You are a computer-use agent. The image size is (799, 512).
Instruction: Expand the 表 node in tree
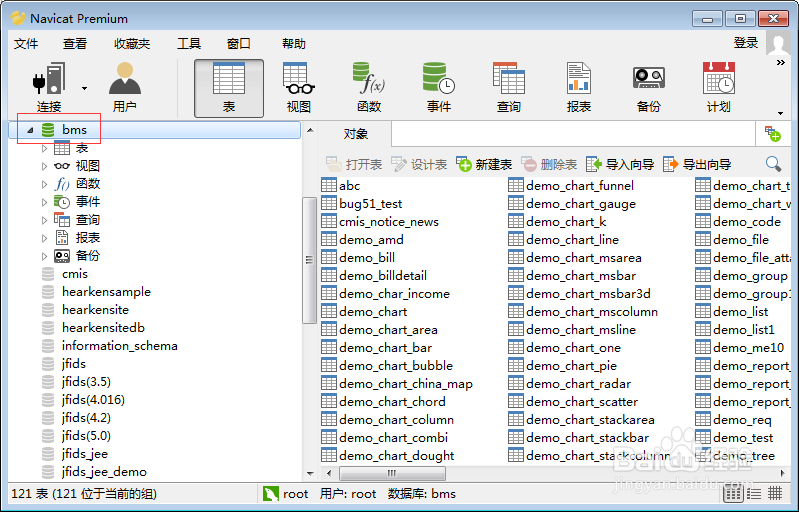[44, 149]
